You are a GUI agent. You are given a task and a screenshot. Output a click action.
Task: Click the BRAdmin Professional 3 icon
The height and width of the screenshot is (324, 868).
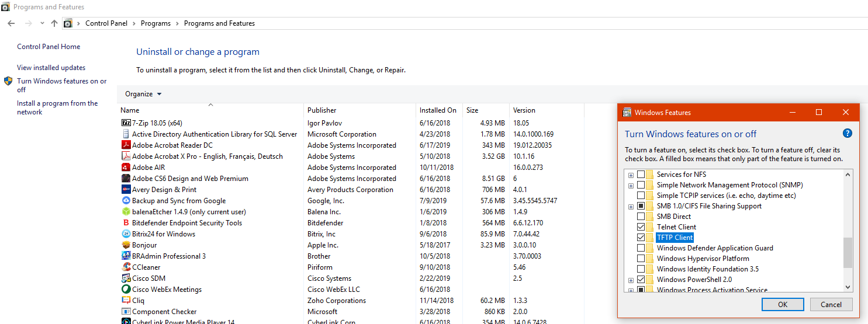pyautogui.click(x=126, y=256)
